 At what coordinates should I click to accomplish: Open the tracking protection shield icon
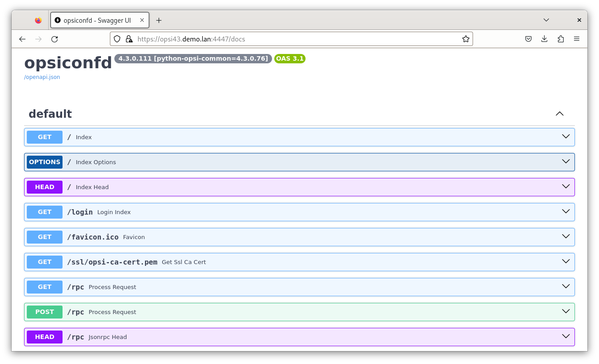pyautogui.click(x=117, y=39)
